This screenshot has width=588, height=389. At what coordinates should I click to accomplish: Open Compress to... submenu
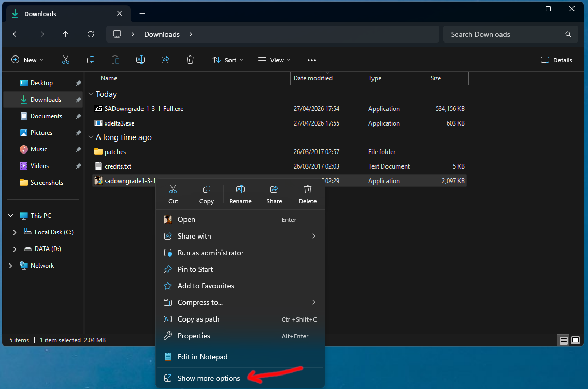pos(240,302)
